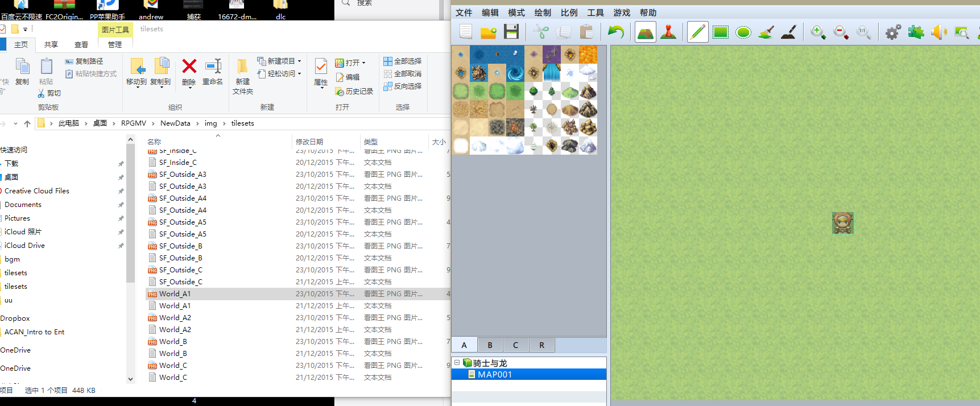Open the Plugin Manager puzzle icon
This screenshot has width=980, height=406.
916,32
